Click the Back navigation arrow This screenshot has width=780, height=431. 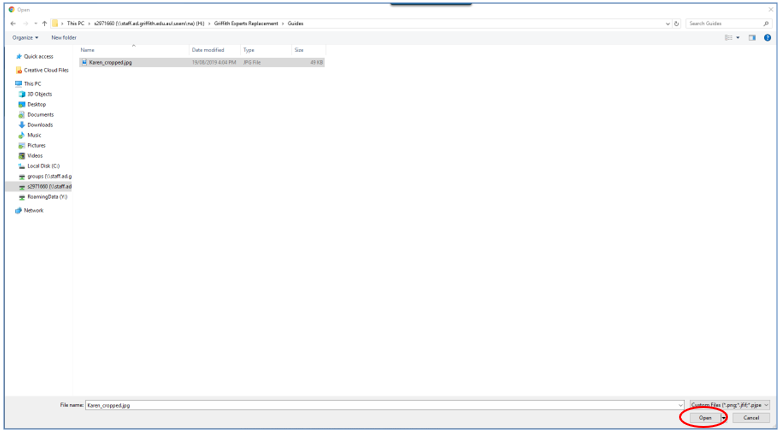tap(12, 23)
